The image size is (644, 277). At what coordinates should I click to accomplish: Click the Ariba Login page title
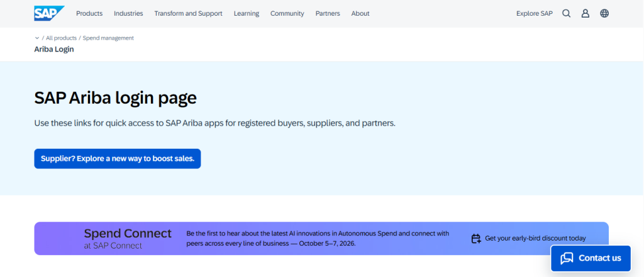54,49
